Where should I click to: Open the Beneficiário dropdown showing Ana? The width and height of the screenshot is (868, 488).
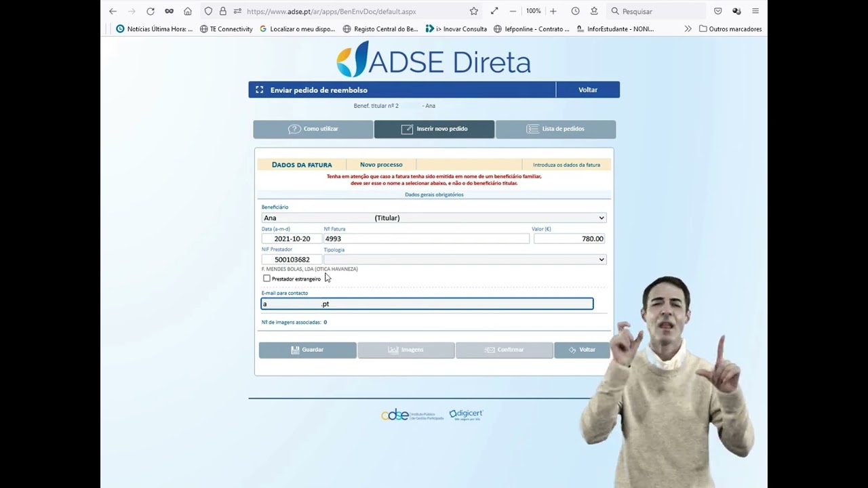[434, 218]
